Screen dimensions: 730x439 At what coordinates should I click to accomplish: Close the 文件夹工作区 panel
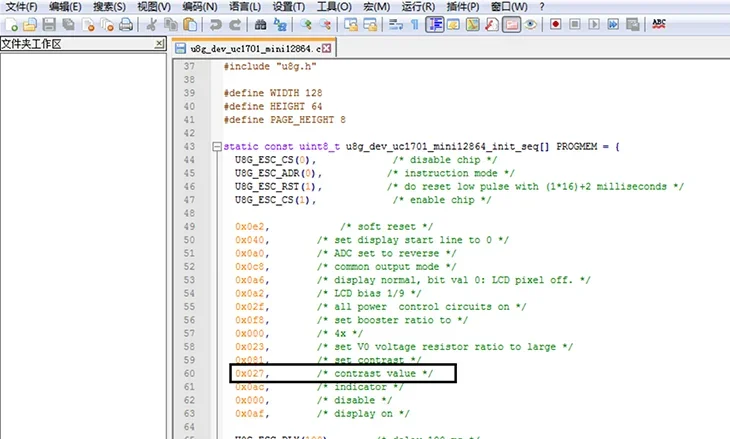159,44
